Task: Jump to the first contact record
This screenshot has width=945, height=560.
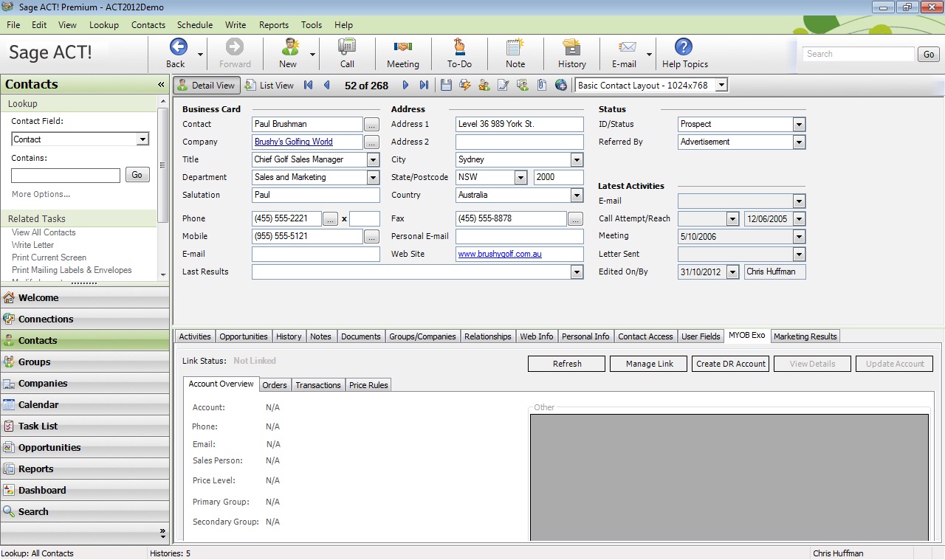Action: [x=309, y=86]
